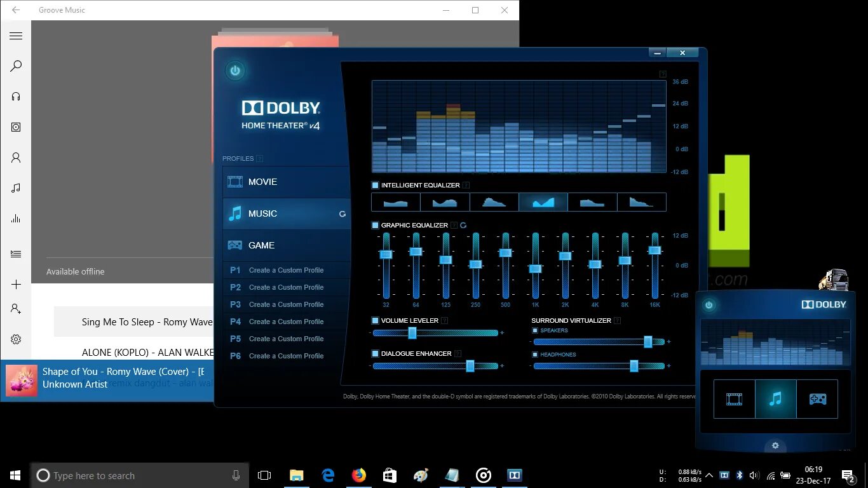Open Firefox from the taskbar
Screen dimensions: 868x488
pos(359,475)
